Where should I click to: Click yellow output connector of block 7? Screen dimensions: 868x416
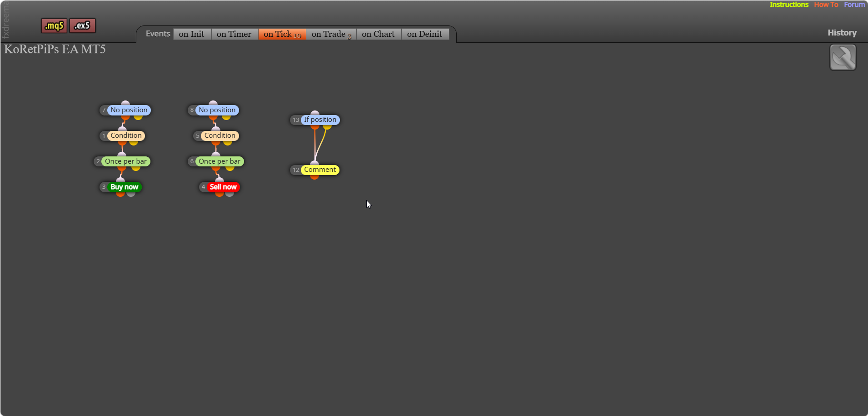point(138,117)
